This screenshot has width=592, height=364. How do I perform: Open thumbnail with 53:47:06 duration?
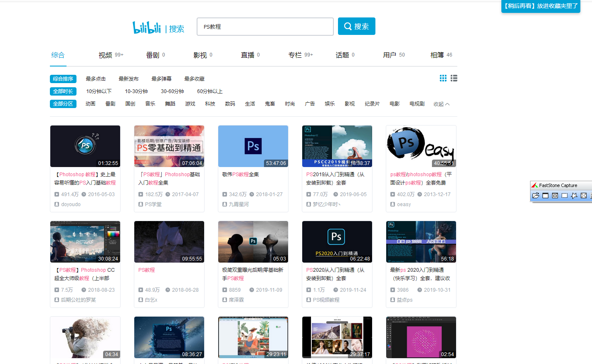tap(253, 146)
